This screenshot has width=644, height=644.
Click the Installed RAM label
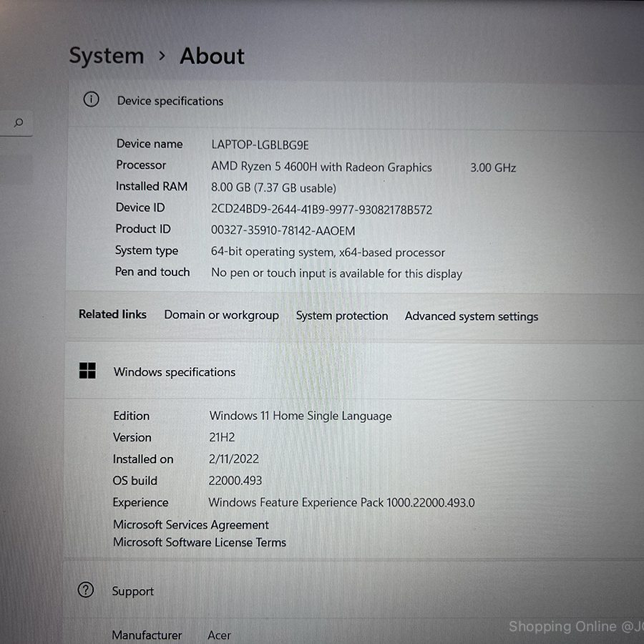(x=152, y=186)
